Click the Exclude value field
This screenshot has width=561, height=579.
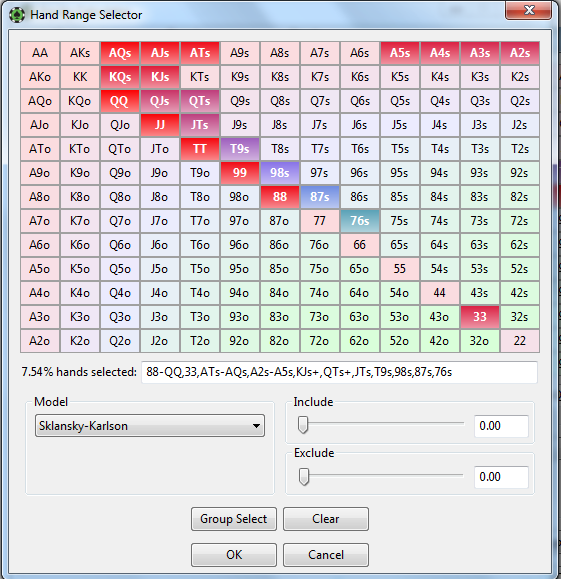[501, 477]
